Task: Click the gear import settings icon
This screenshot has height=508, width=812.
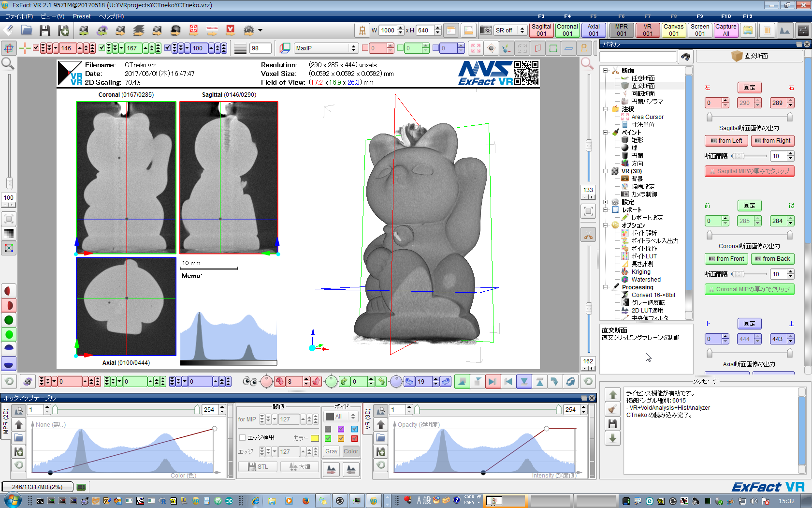Action: pos(248,30)
